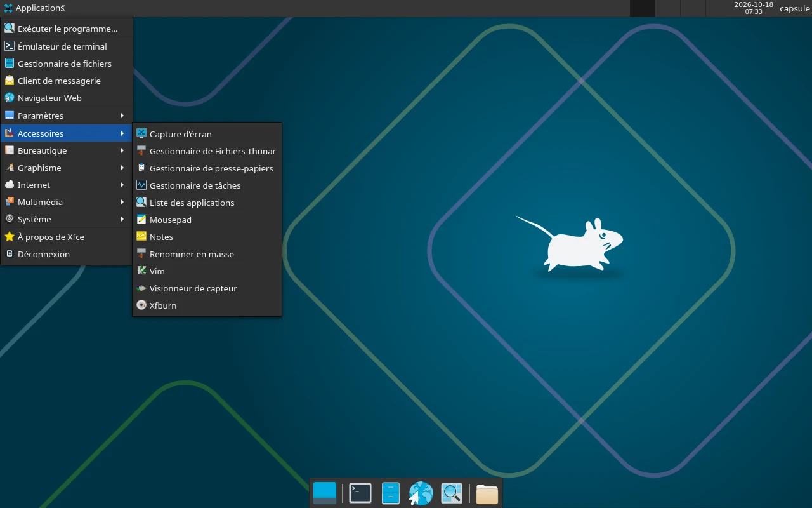This screenshot has width=812, height=508.
Task: Click the Show Desktop icon in the dock
Action: [325, 493]
